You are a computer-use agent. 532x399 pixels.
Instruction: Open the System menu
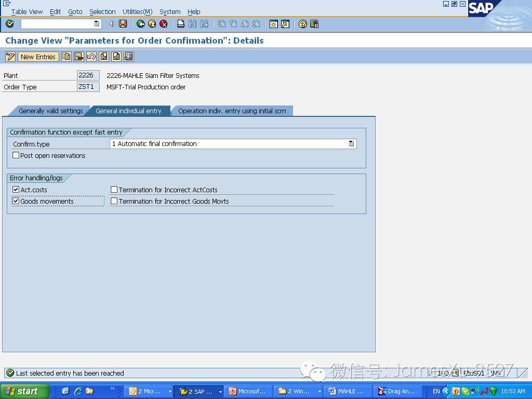(170, 12)
